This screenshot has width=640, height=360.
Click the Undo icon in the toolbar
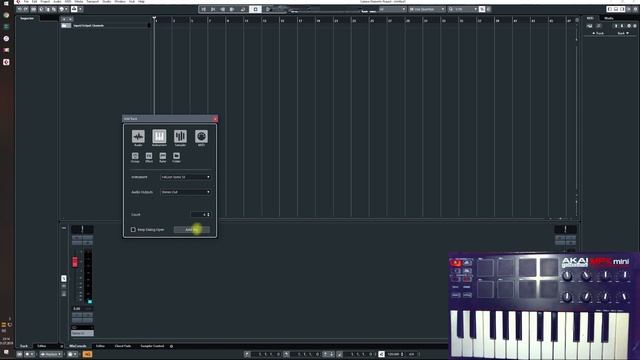(19, 9)
